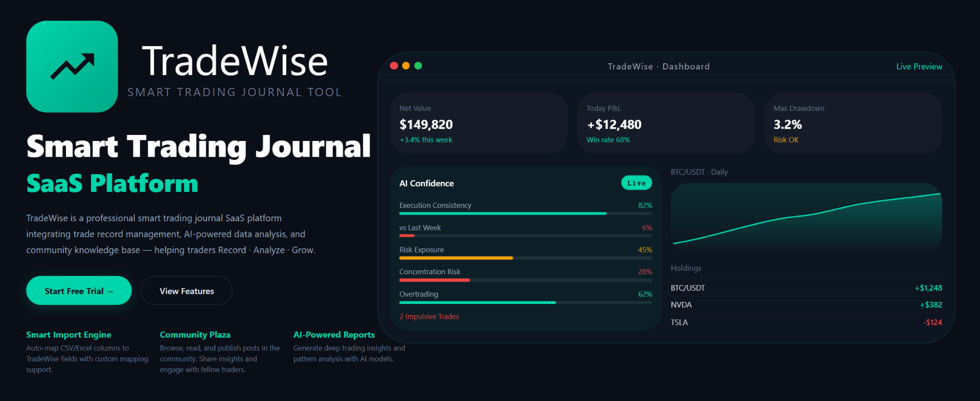Open the Smart Import Engine heading
This screenshot has height=401, width=980.
(x=68, y=335)
